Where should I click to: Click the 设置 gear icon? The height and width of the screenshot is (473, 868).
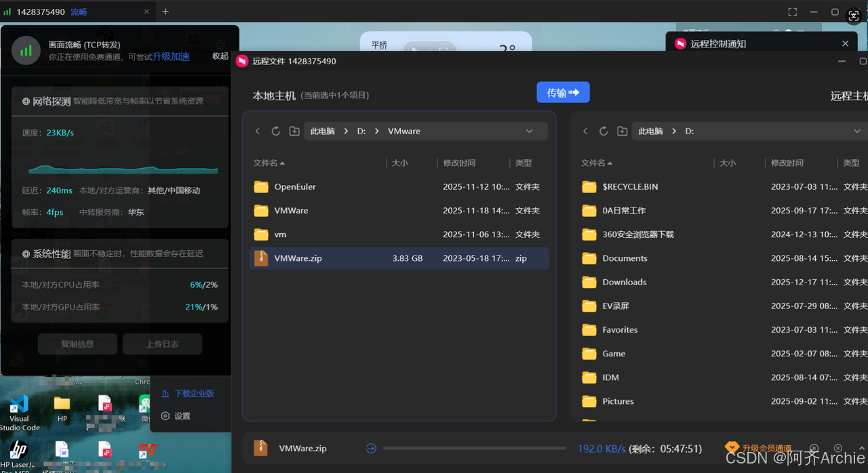(165, 416)
